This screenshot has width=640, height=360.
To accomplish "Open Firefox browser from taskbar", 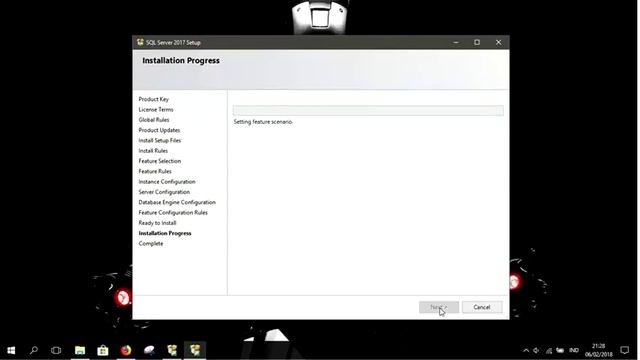I will pos(126,350).
